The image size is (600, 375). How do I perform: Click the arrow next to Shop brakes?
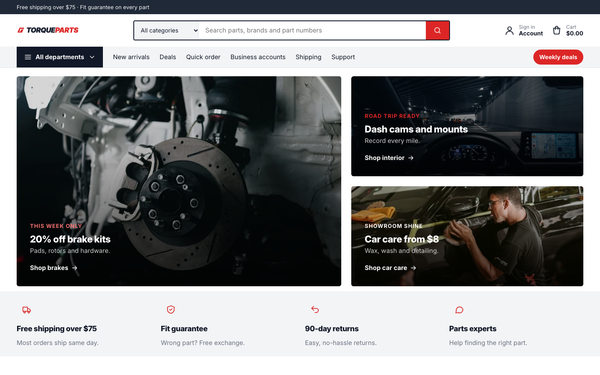point(75,268)
